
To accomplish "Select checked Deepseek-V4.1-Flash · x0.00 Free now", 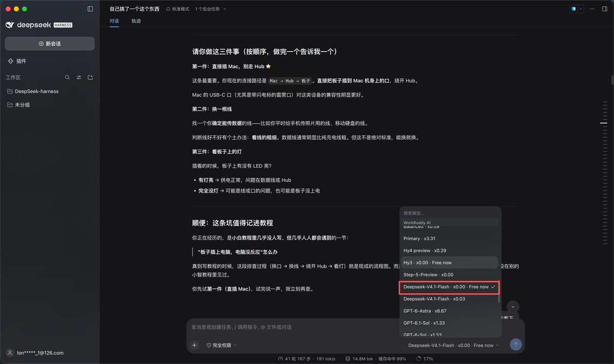I will (449, 287).
